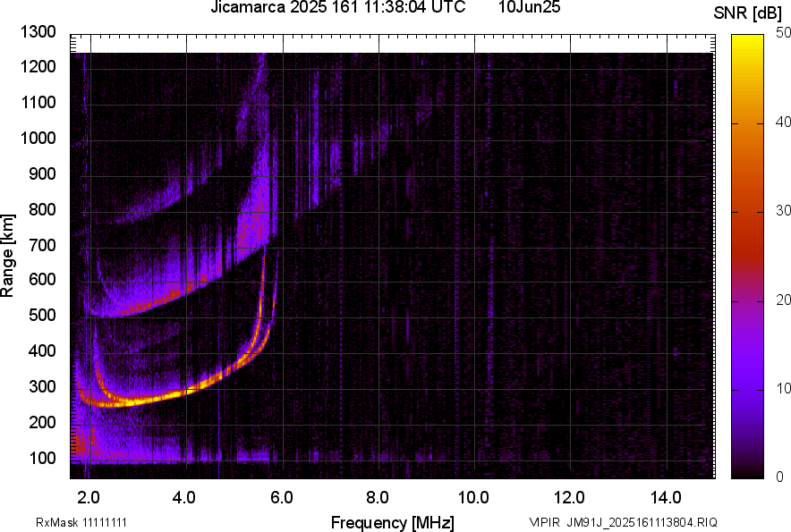Click the range tick label '100'
Image resolution: width=791 pixels, height=532 pixels.
(42, 458)
